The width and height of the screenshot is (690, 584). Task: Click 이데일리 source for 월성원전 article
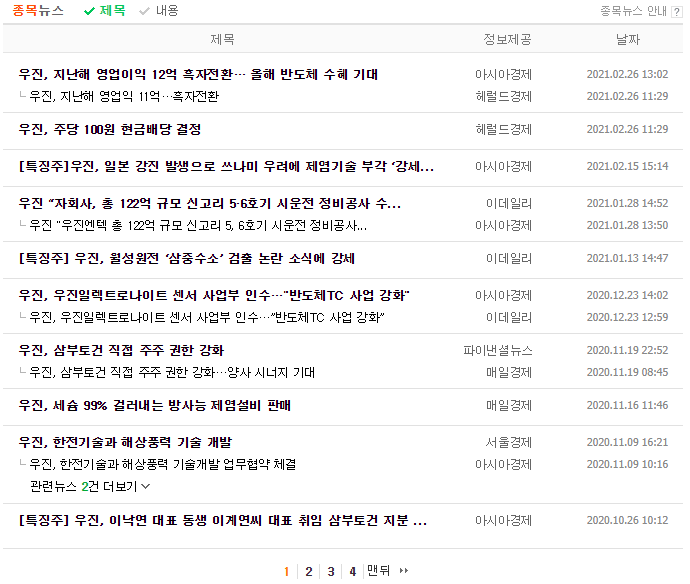coord(509,258)
